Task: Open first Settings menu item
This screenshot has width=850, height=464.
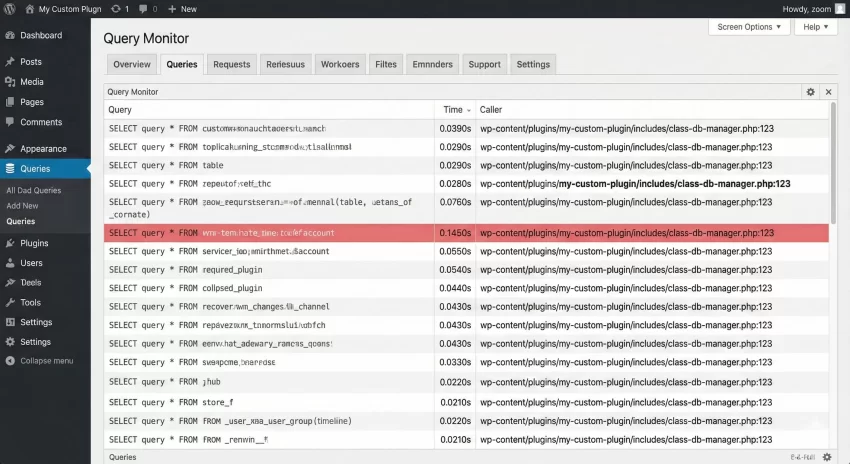Action: pos(36,322)
